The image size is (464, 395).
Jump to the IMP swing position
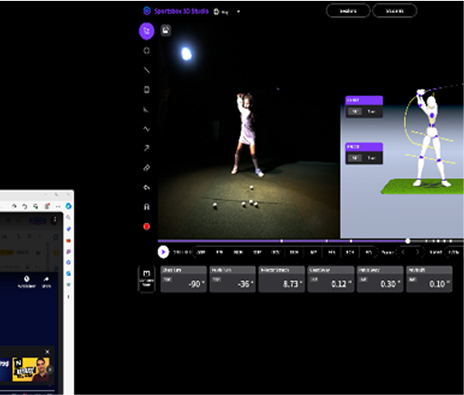pyautogui.click(x=313, y=252)
